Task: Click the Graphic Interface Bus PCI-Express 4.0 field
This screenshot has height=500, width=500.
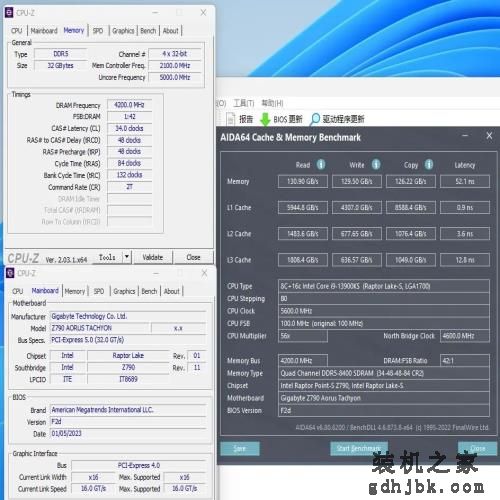Action: click(139, 465)
